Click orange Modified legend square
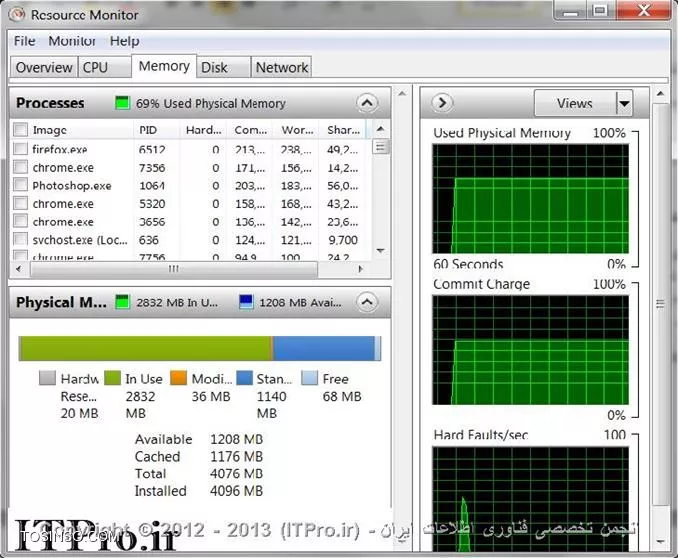Viewport: 678px width, 558px height. (178, 378)
